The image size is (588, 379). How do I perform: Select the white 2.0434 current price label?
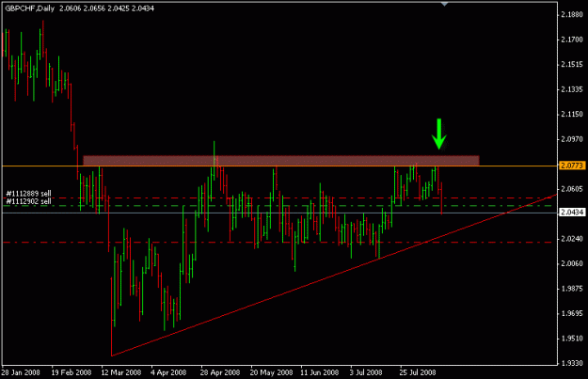pos(571,213)
